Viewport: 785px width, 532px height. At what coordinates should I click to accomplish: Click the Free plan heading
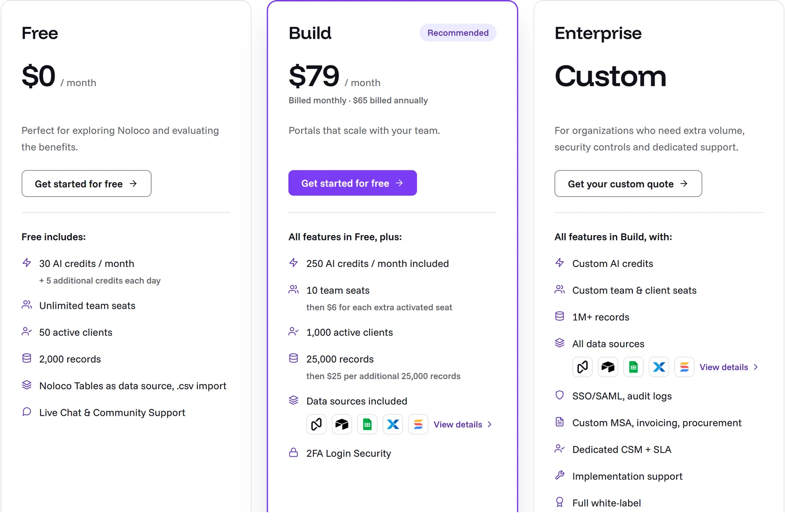(40, 33)
